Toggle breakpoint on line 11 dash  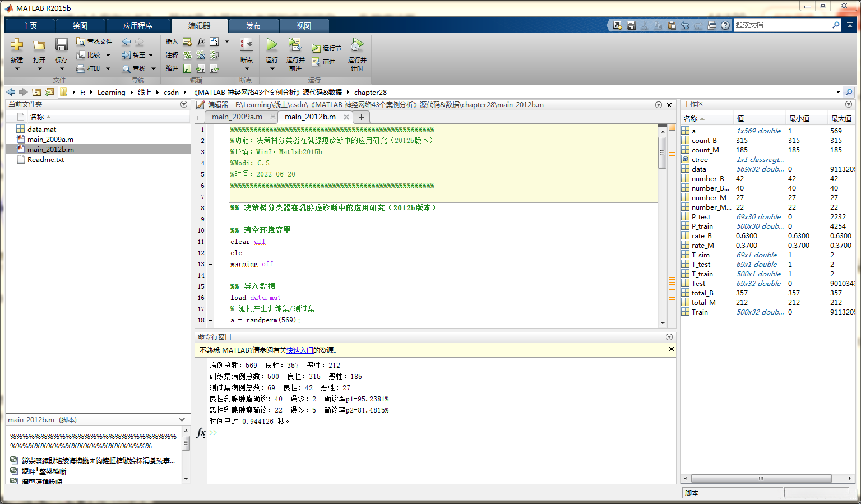(211, 242)
